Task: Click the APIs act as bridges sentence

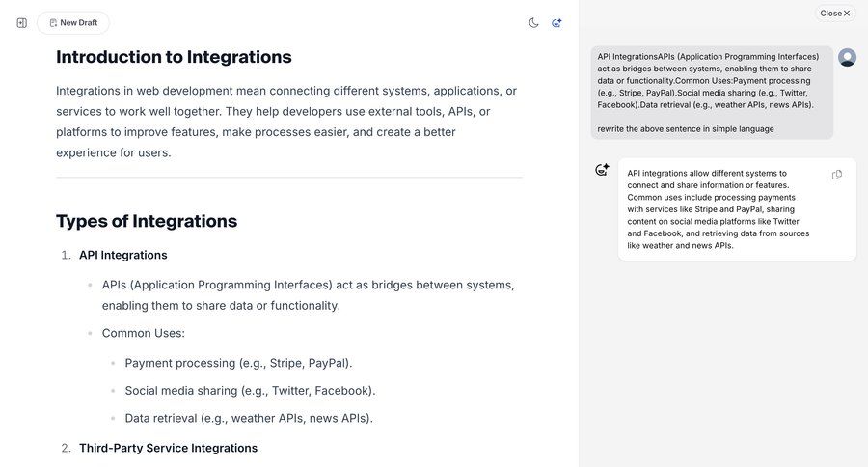Action: [x=308, y=294]
